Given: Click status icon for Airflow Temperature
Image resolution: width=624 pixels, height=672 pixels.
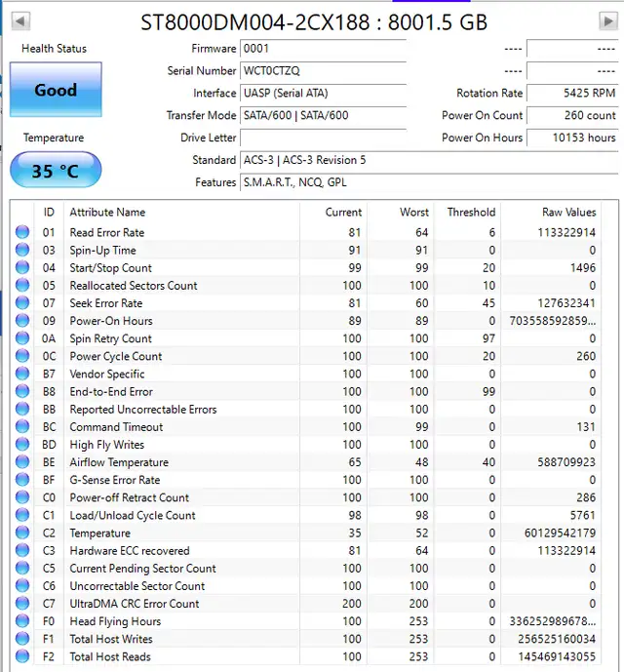Looking at the screenshot, I should (22, 461).
